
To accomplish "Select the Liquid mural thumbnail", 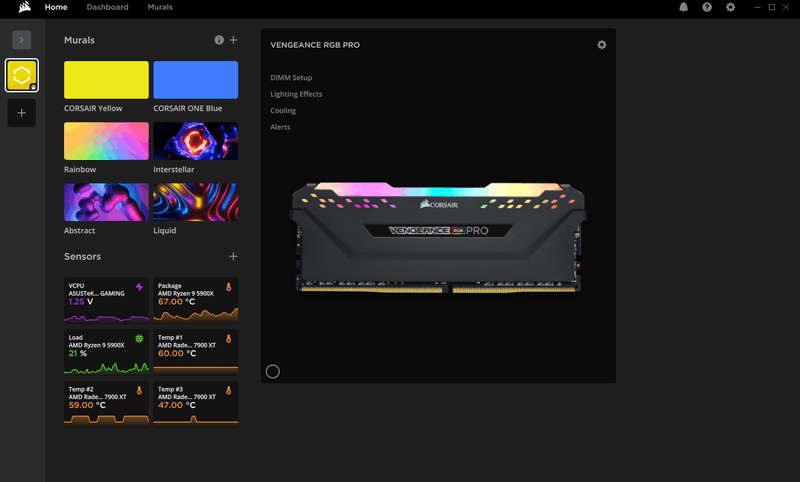I will coord(195,202).
